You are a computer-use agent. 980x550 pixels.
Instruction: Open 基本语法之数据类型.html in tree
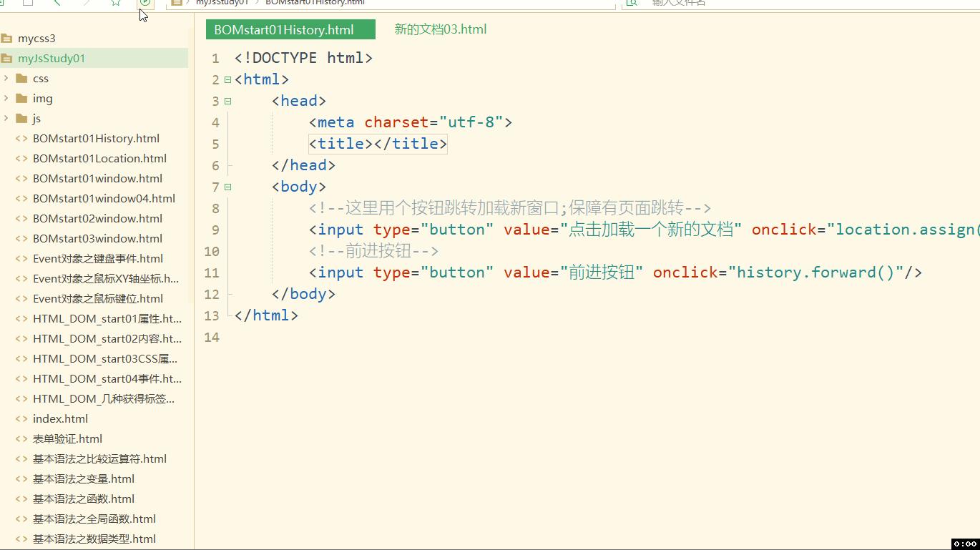pyautogui.click(x=94, y=539)
